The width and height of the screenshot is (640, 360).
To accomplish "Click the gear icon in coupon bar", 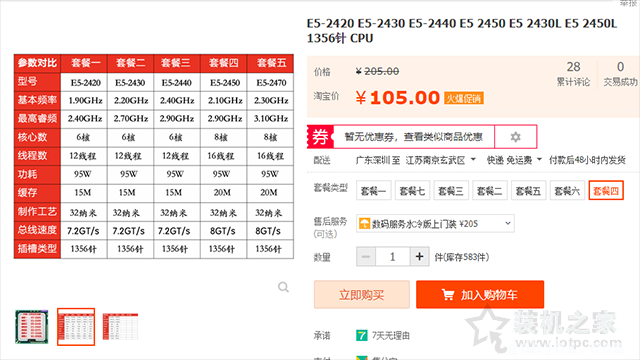I will (x=516, y=137).
